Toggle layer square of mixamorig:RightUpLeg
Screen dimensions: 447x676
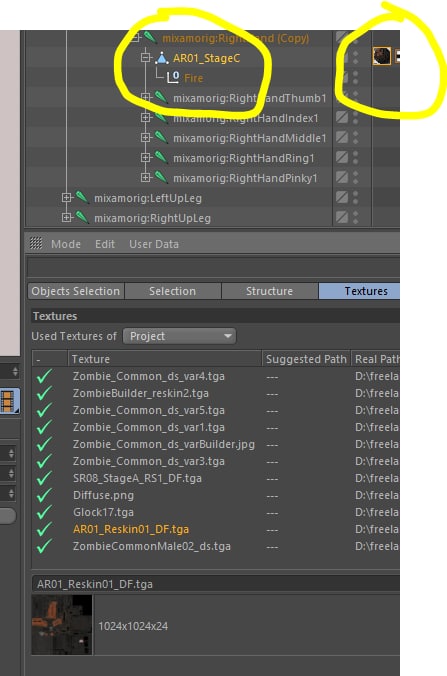pos(342,217)
